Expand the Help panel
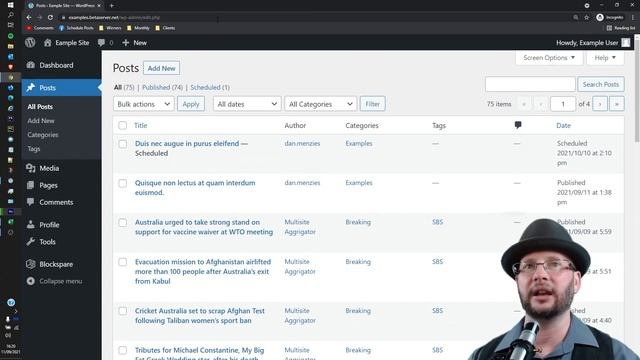Screen dimensions: 640x360 605,58
